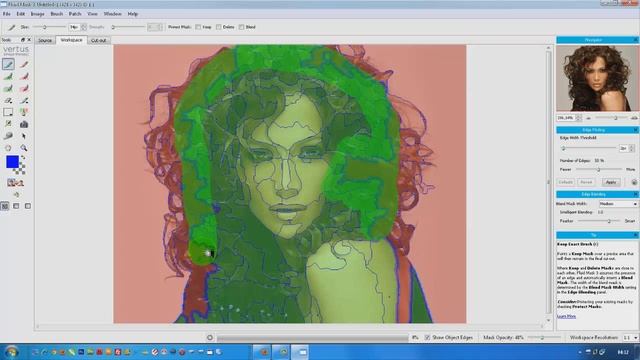Open the Patch menu
Viewport: 640px width, 360px height.
[x=75, y=14]
